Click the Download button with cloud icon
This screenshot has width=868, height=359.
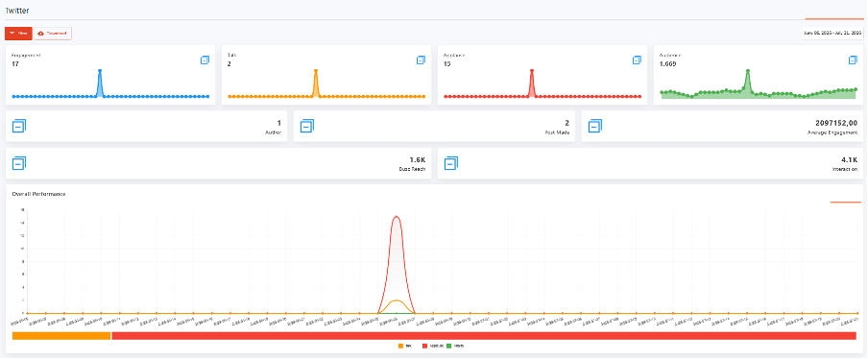pyautogui.click(x=53, y=34)
